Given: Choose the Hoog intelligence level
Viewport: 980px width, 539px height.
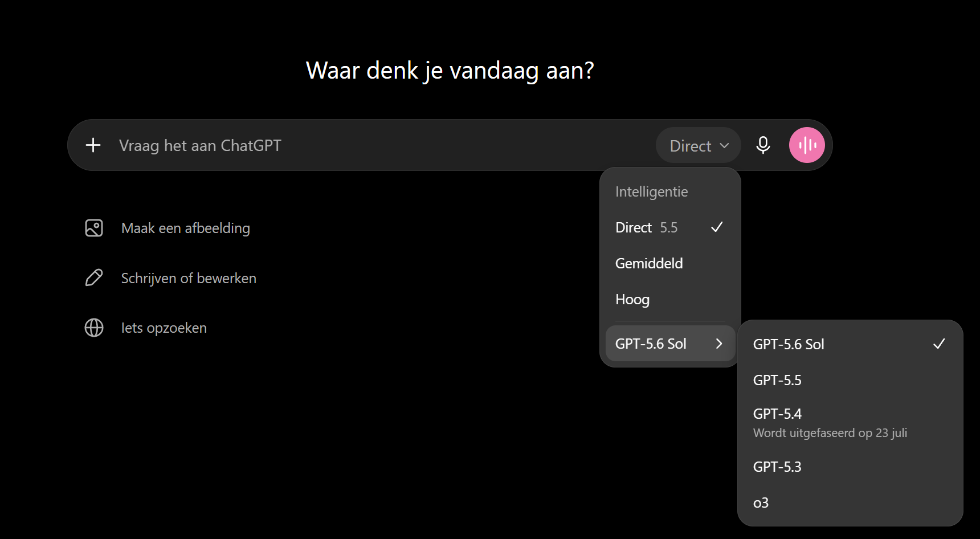Looking at the screenshot, I should (670, 299).
